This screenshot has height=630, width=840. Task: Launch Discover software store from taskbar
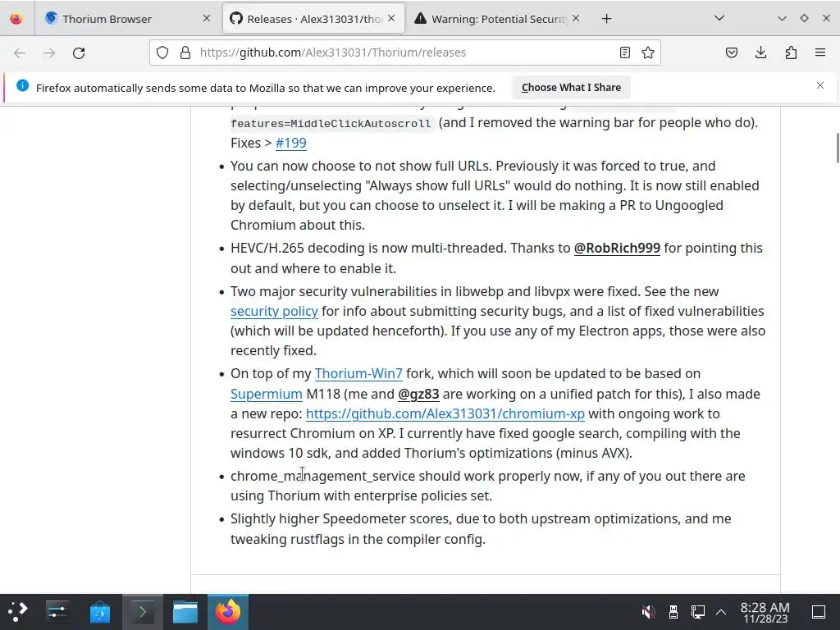click(x=99, y=612)
